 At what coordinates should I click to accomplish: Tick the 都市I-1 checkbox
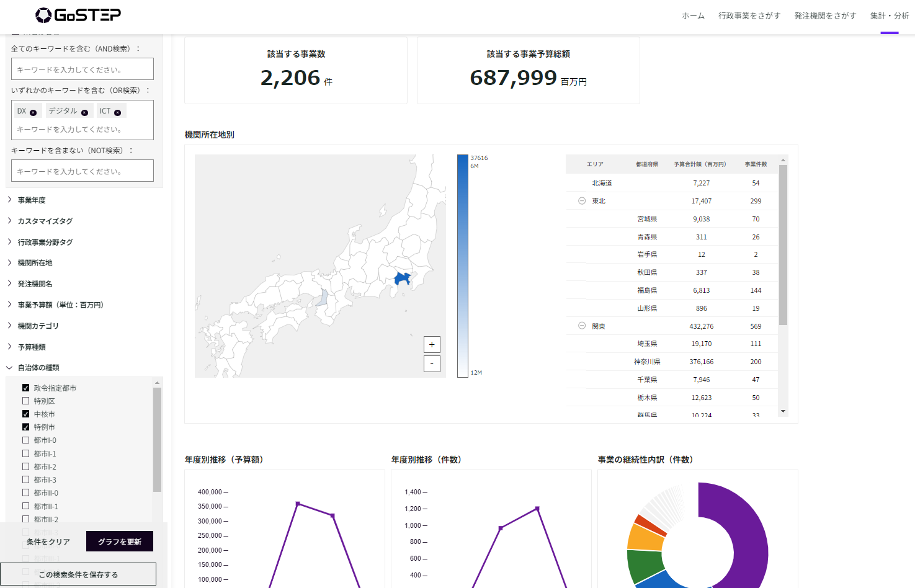25,453
